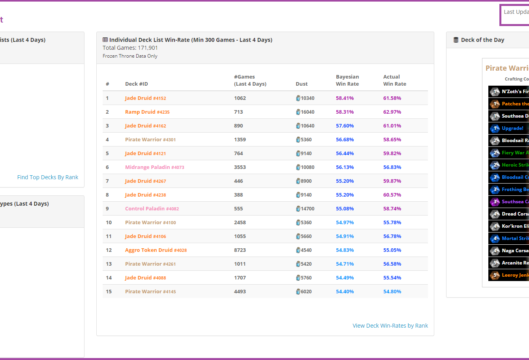Image resolution: width=529 pixels, height=360 pixels.
Task: Click the N'Zoth's card mana icon
Action: (495, 91)
